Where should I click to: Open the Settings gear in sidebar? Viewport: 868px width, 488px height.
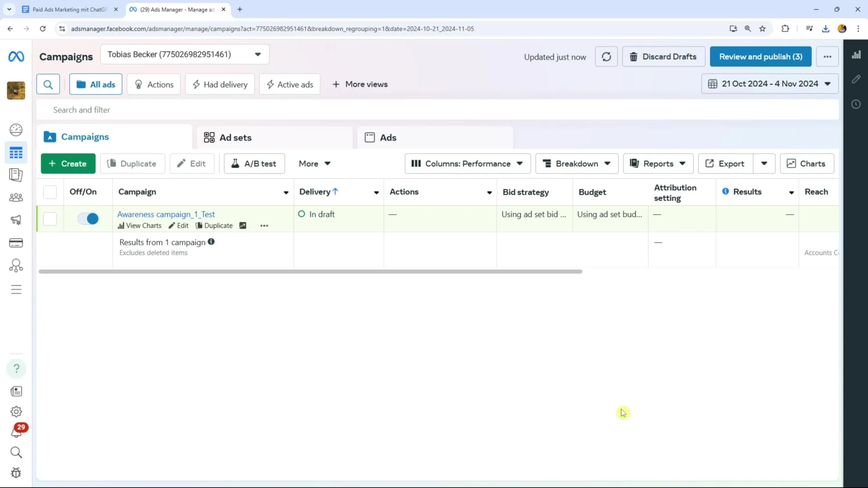point(16,412)
